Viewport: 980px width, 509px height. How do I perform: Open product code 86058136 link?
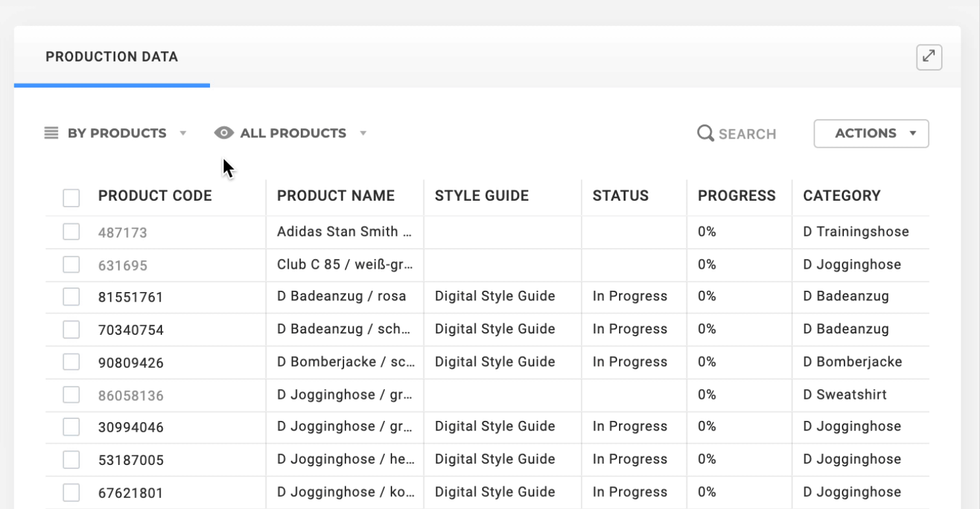pos(131,396)
